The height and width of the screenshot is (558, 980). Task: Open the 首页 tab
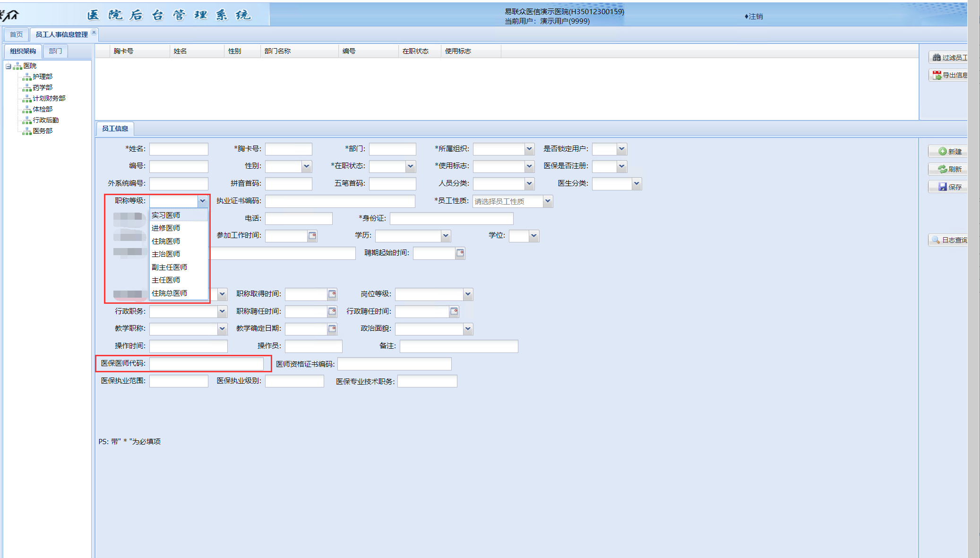pos(16,34)
